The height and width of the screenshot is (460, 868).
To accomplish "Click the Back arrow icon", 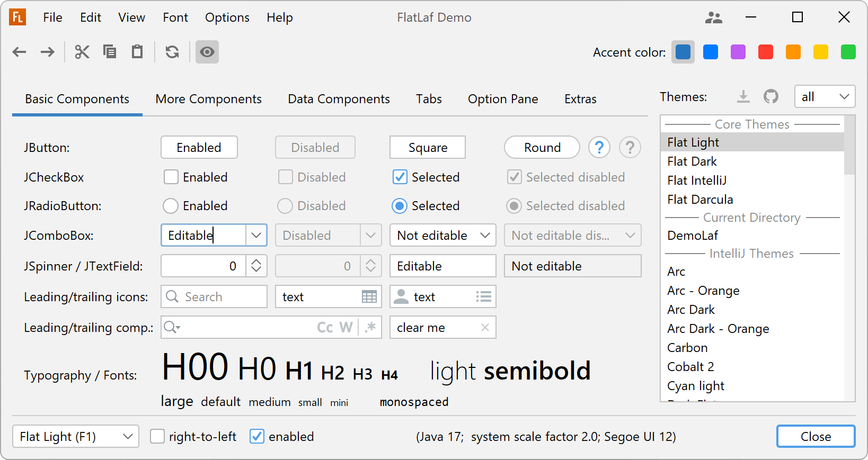I will pos(20,52).
